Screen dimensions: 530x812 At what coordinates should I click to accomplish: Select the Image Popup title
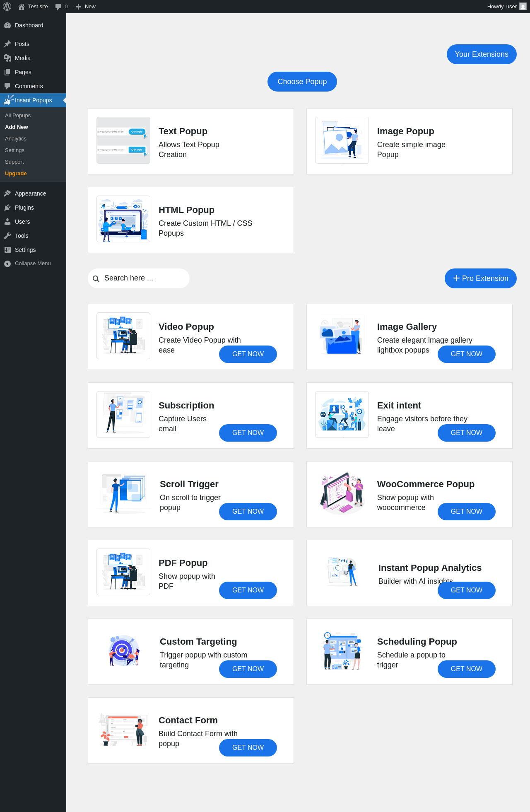pyautogui.click(x=406, y=131)
